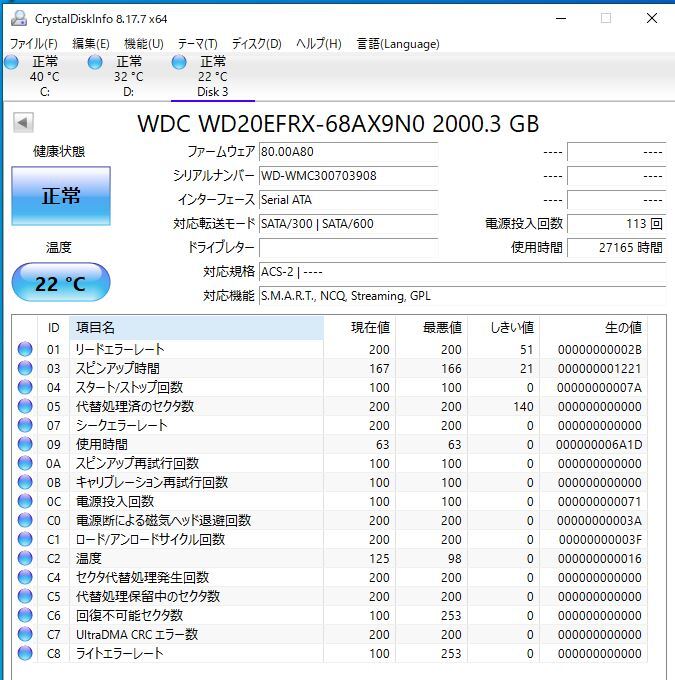Click the 22 °C temperature button

click(61, 282)
